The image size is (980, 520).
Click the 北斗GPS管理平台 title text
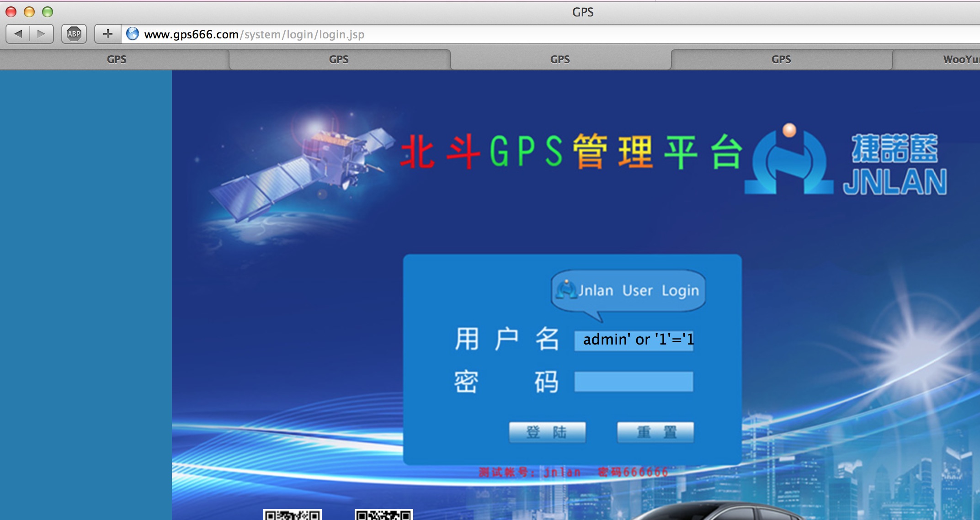pos(571,152)
